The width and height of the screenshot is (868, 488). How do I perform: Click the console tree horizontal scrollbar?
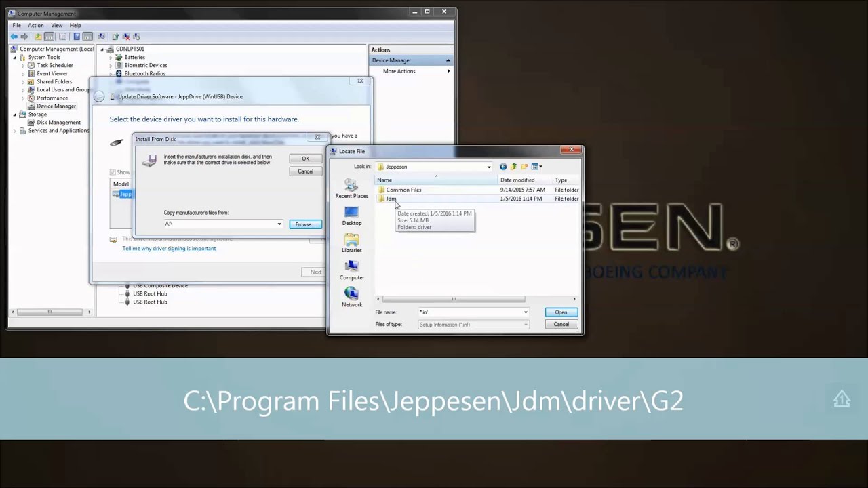[x=49, y=312]
